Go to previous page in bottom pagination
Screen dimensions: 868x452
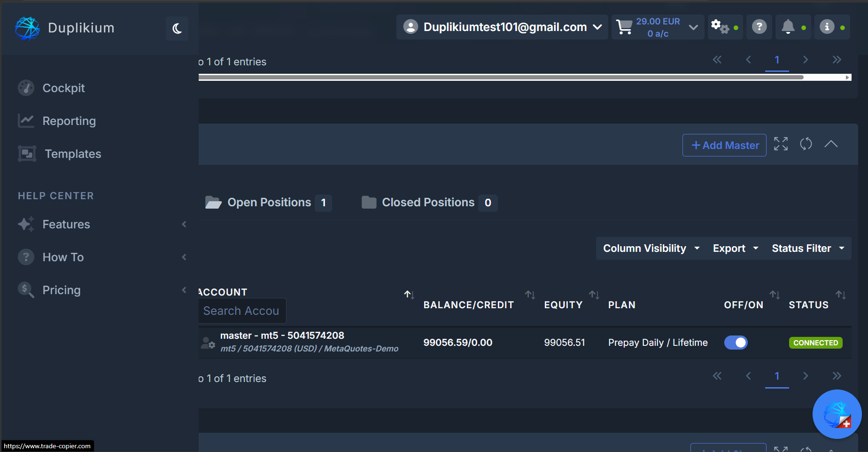(x=749, y=376)
